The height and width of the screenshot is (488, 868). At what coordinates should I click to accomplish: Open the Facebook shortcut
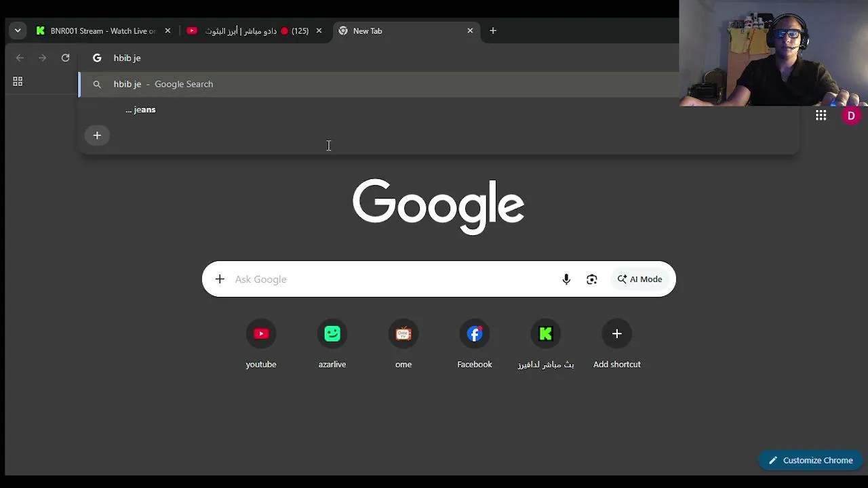coord(475,344)
